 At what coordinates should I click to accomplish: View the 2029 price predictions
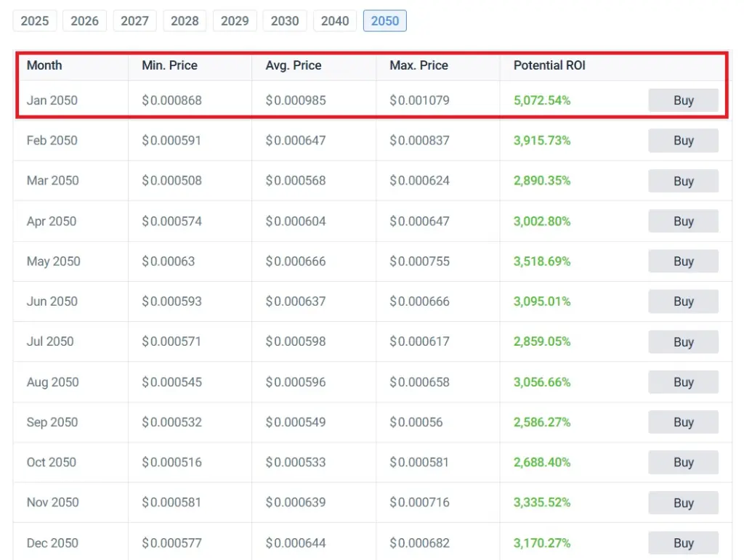[x=235, y=21]
